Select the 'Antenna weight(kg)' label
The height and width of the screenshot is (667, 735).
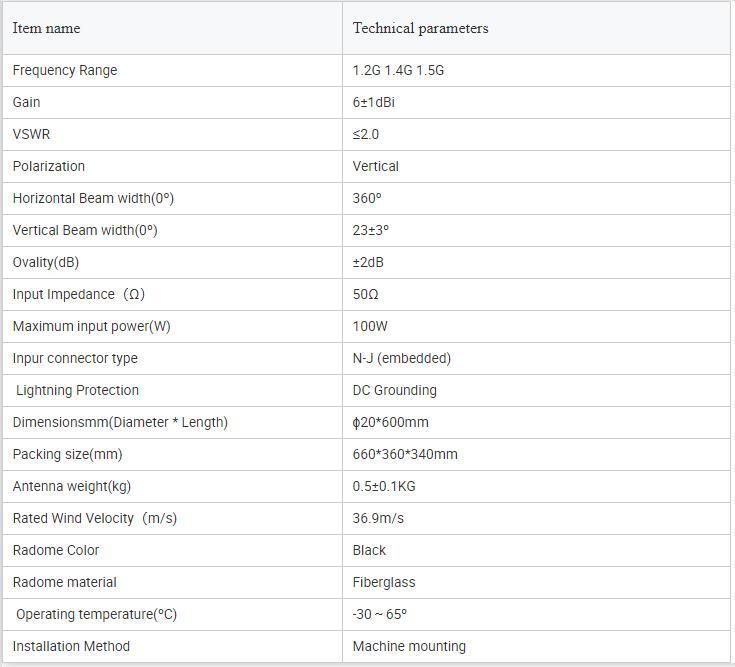pos(72,487)
